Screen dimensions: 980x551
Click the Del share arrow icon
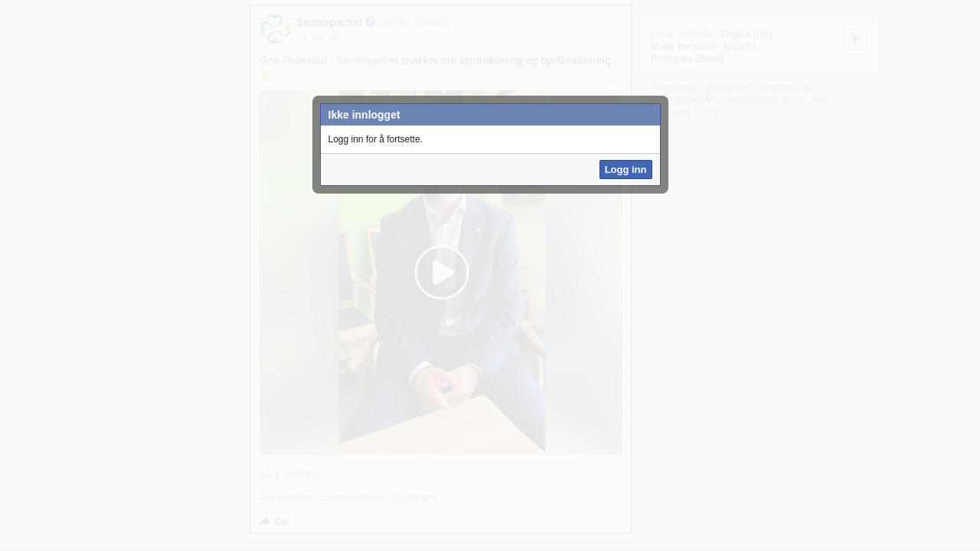point(265,522)
